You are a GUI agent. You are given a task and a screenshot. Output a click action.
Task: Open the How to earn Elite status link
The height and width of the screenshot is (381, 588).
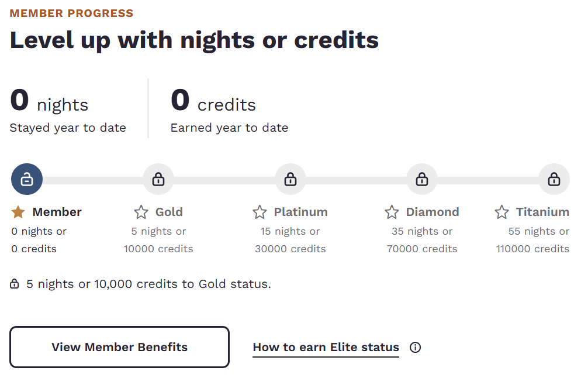coord(326,348)
